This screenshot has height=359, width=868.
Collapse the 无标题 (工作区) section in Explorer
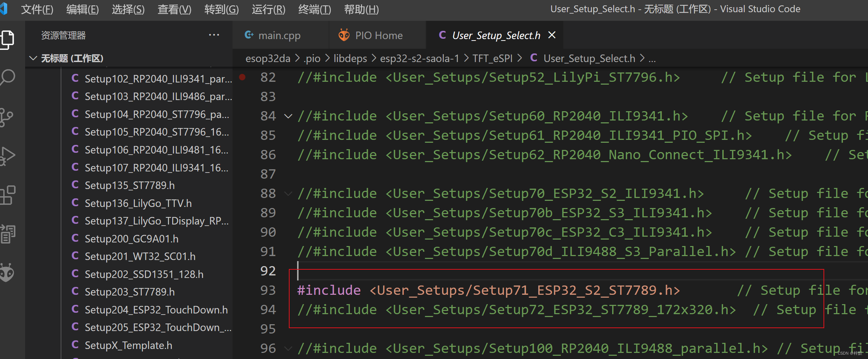(33, 58)
